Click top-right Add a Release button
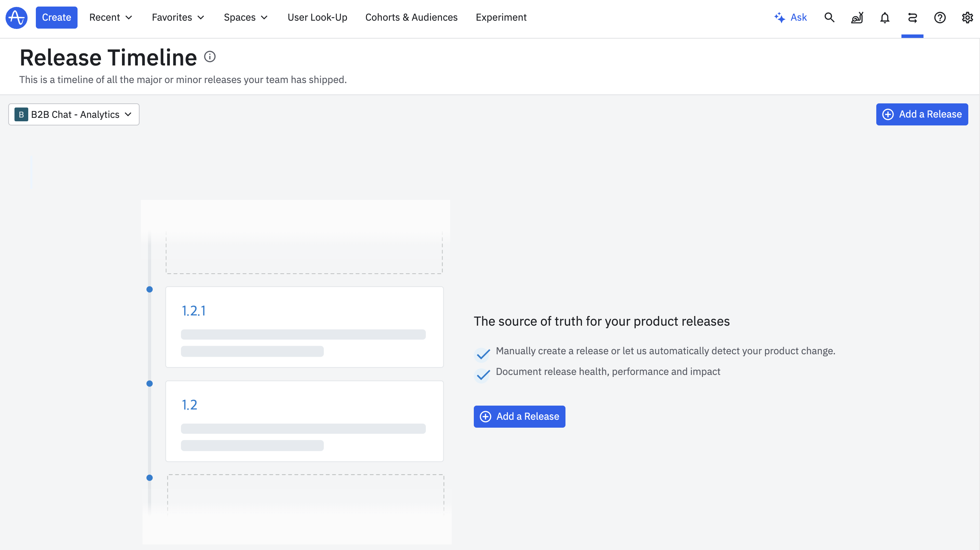Viewport: 980px width, 550px height. tap(922, 114)
